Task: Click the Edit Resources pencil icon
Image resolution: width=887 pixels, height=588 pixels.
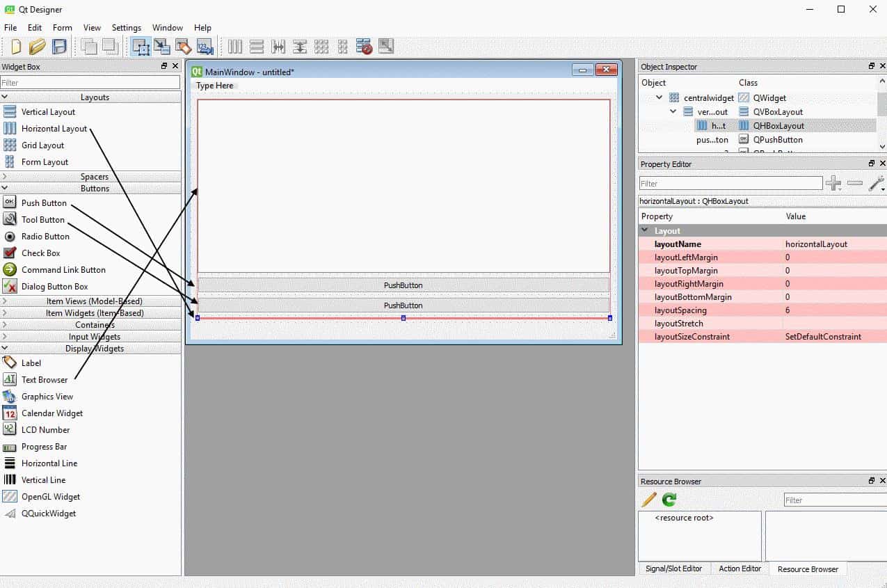Action: pyautogui.click(x=648, y=500)
